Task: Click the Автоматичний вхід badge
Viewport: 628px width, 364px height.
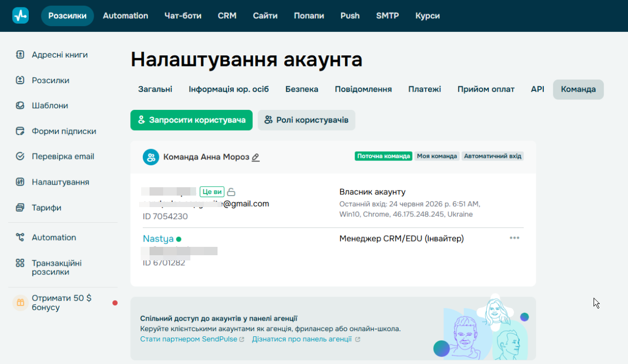Action: (x=493, y=156)
